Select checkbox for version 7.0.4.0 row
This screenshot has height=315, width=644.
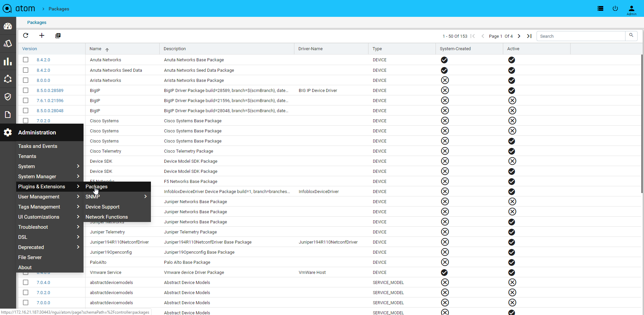pyautogui.click(x=26, y=282)
